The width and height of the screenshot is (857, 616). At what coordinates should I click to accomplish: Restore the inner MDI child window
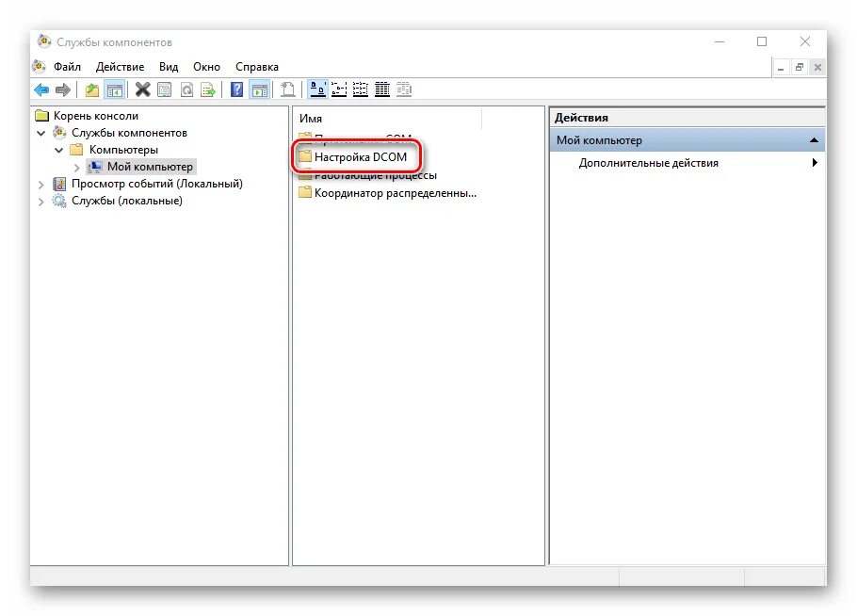799,67
